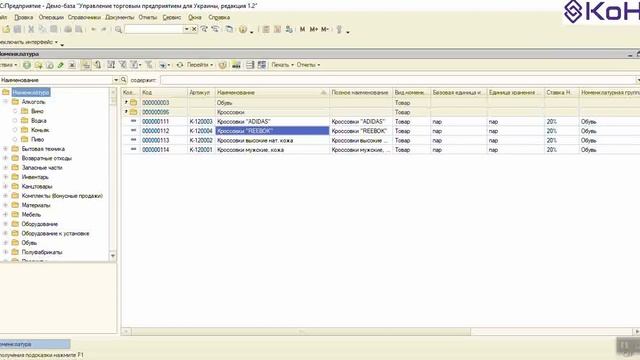Click the search magnifier next to Наименование field

coord(124,80)
